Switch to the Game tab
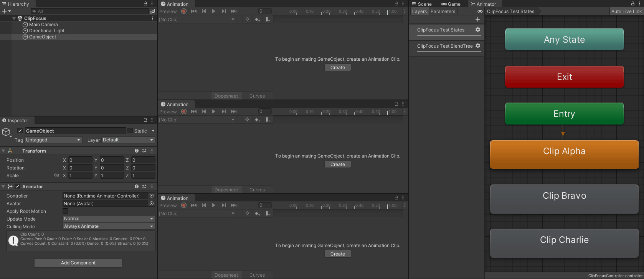Viewport: 644px width, 279px height. pos(451,4)
